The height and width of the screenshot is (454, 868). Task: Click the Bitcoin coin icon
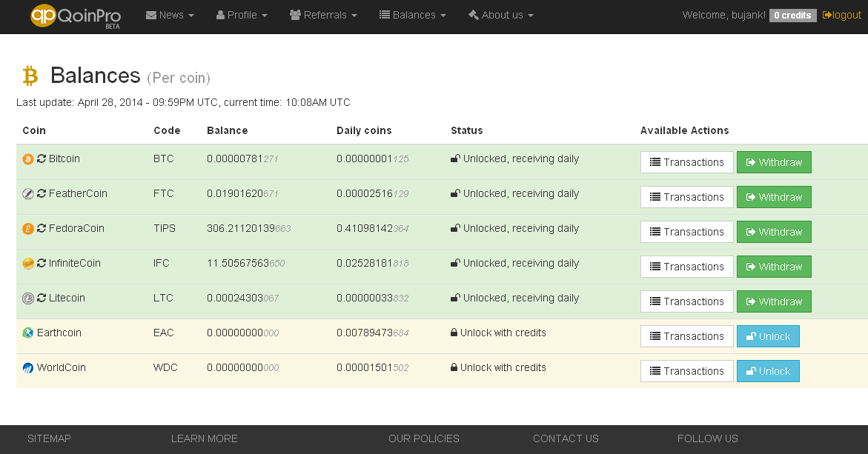27,159
